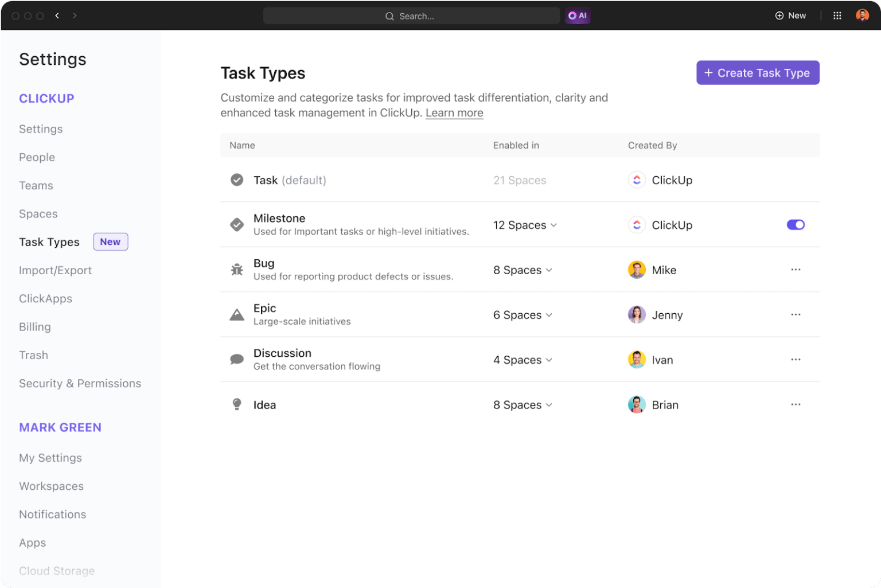Open the ClickUp AI assistant
The image size is (881, 588).
point(578,15)
